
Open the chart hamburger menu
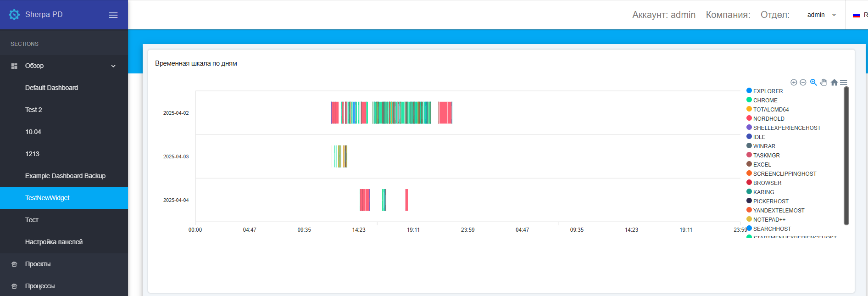click(844, 83)
